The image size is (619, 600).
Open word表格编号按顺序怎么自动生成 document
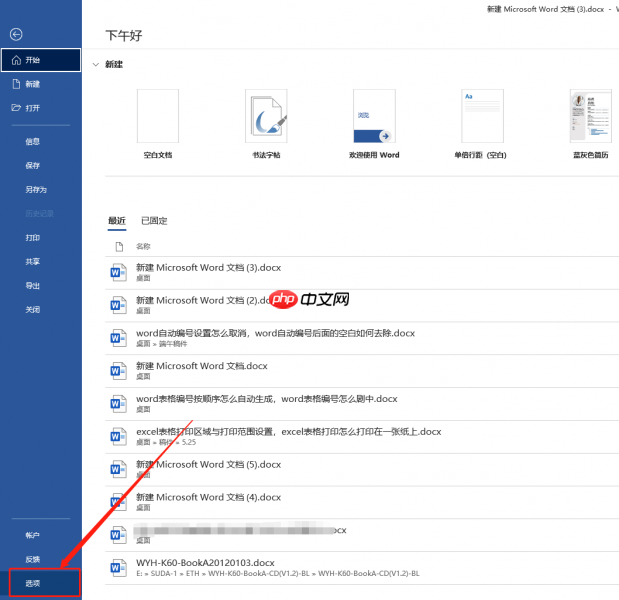click(x=267, y=399)
